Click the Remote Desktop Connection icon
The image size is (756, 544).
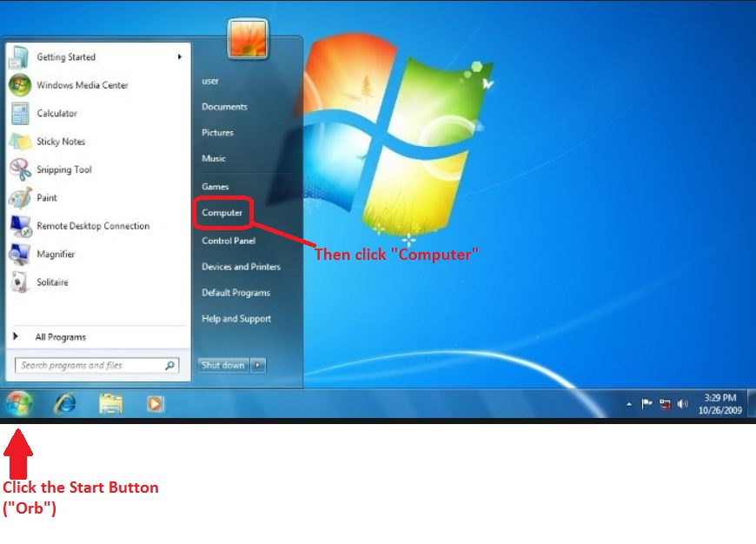(x=20, y=226)
